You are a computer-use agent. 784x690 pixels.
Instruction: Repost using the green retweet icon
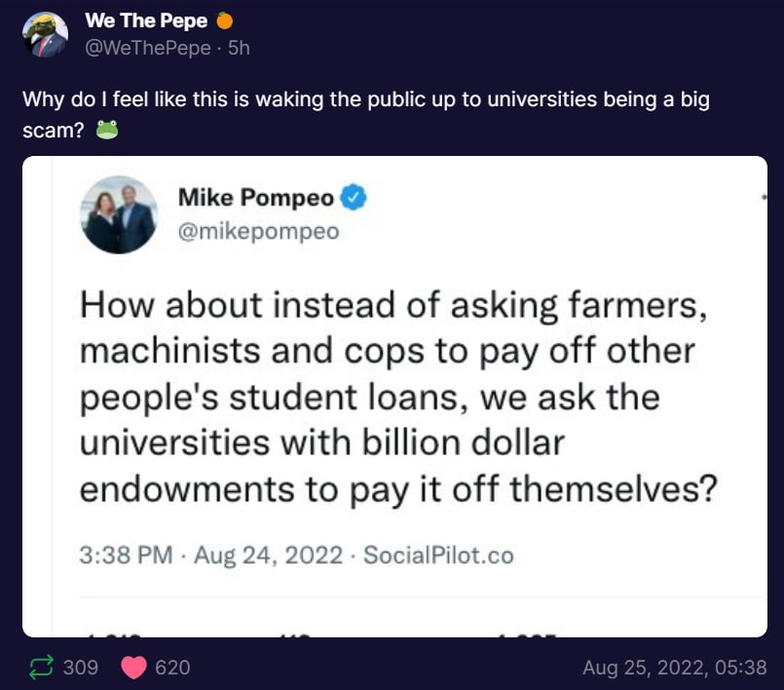click(41, 667)
